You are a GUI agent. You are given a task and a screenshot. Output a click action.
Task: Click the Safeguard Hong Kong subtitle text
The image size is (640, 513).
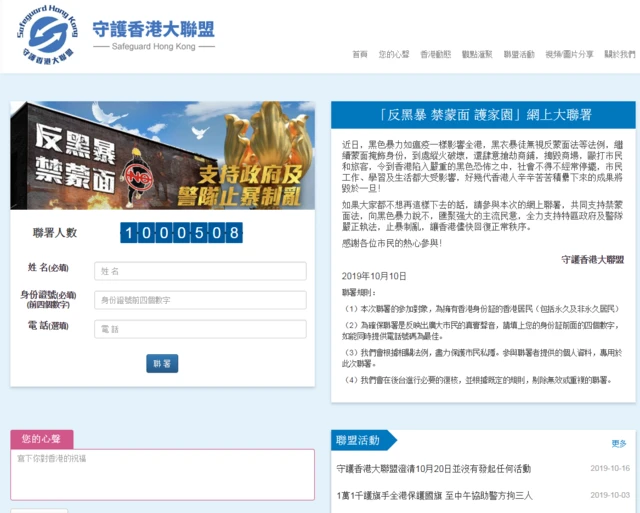pyautogui.click(x=153, y=47)
